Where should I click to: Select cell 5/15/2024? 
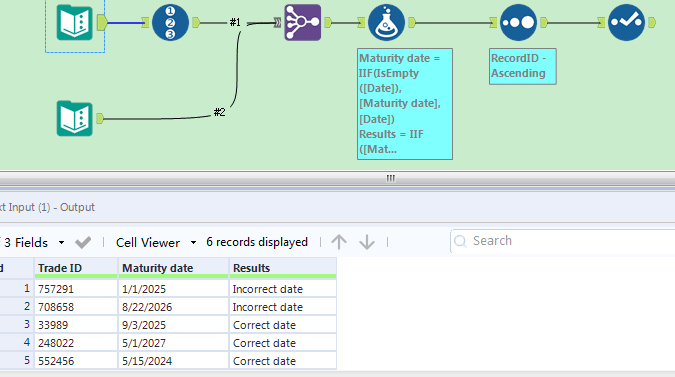click(x=173, y=361)
